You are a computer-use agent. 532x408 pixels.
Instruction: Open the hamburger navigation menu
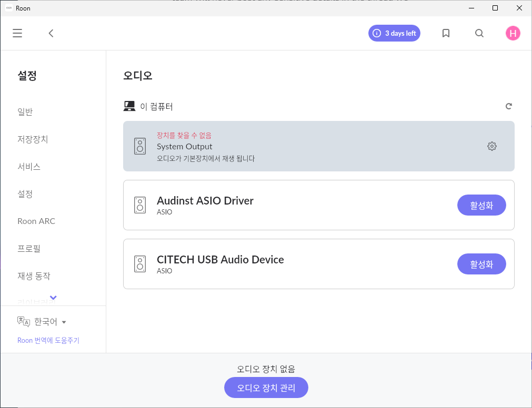click(x=17, y=34)
